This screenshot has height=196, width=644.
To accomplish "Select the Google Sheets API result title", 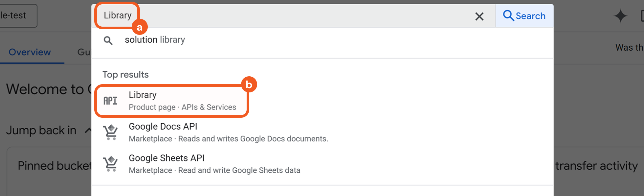I will click(167, 158).
